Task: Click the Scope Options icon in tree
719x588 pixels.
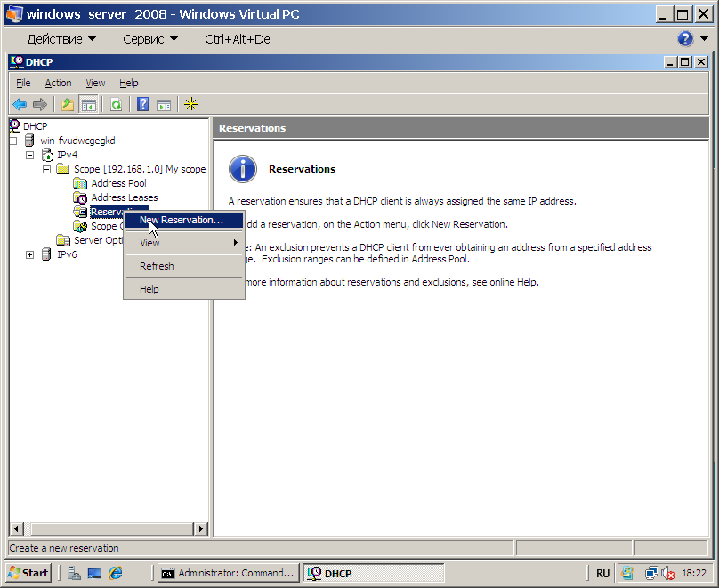Action: coord(80,226)
